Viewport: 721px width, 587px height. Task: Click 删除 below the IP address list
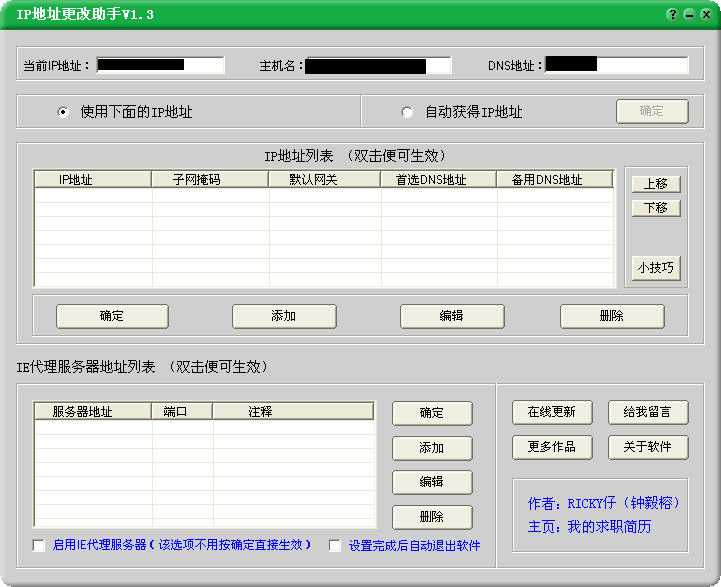pyautogui.click(x=612, y=316)
